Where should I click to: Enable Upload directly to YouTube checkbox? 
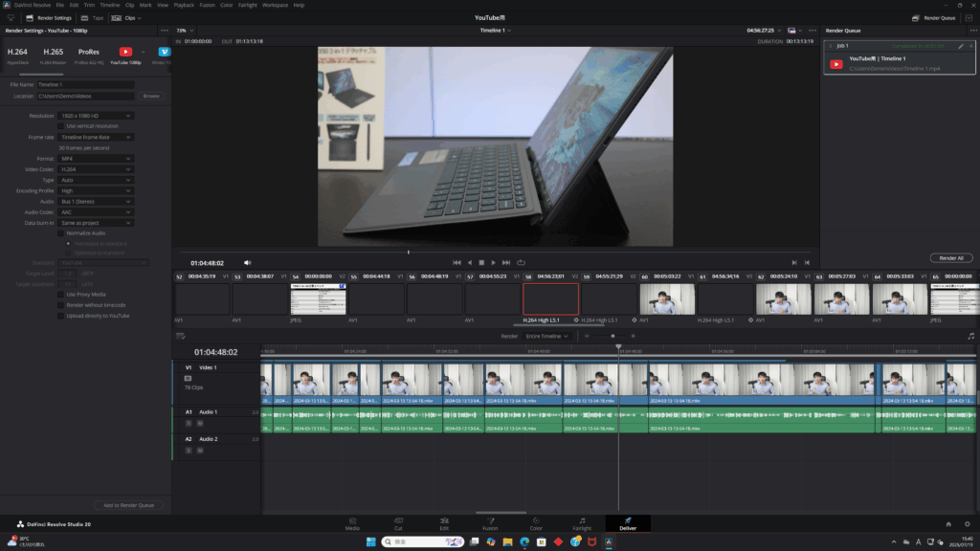click(61, 316)
